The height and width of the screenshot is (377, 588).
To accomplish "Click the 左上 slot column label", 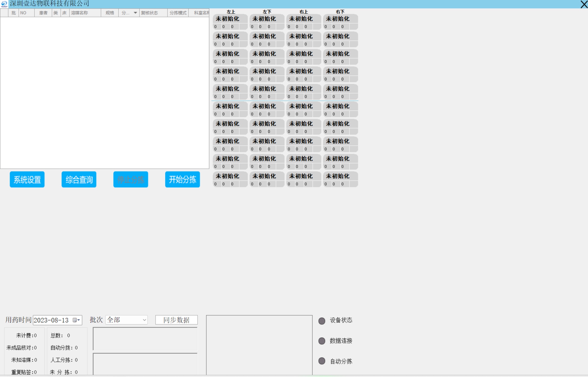I will tap(231, 12).
